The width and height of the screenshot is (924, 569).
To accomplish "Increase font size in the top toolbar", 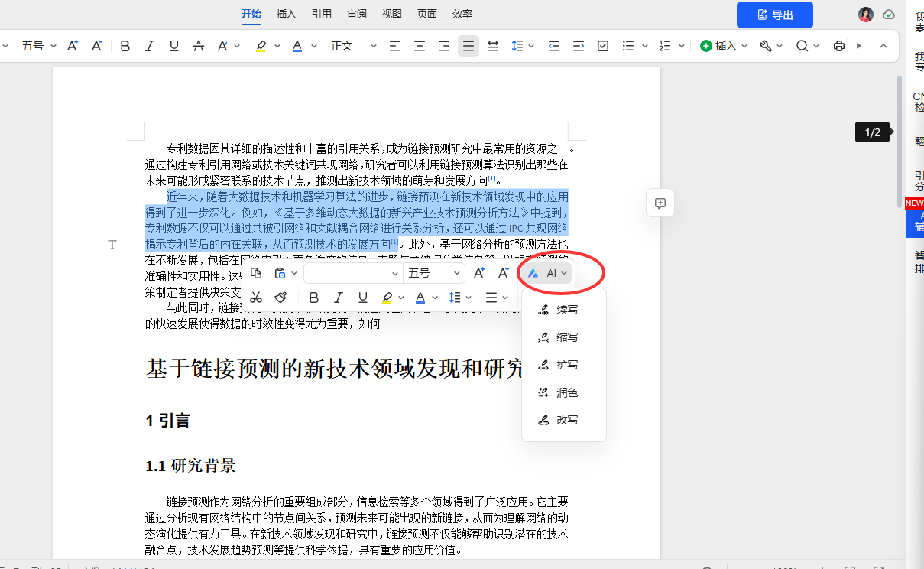I will tap(73, 46).
